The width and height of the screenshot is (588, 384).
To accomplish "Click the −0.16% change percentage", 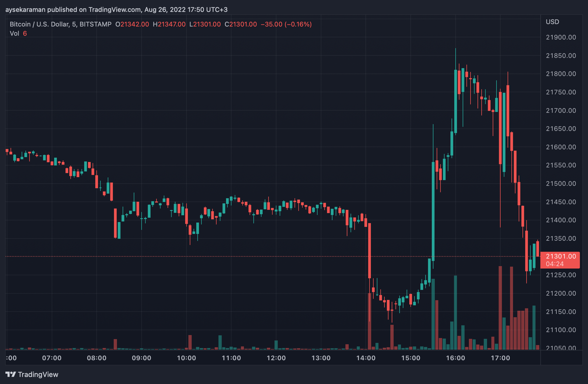I will coord(299,24).
